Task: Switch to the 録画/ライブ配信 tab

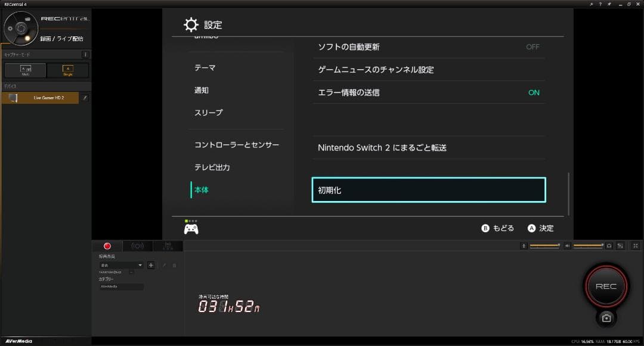Action: click(x=61, y=39)
